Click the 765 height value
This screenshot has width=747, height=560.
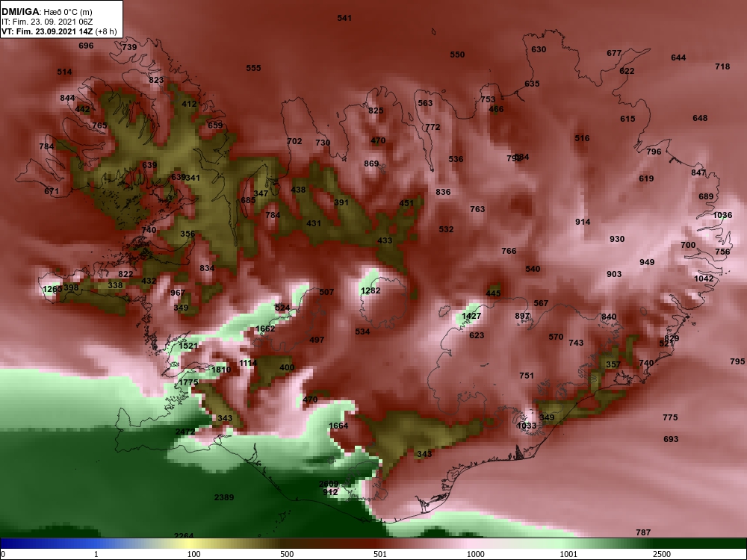pyautogui.click(x=99, y=125)
